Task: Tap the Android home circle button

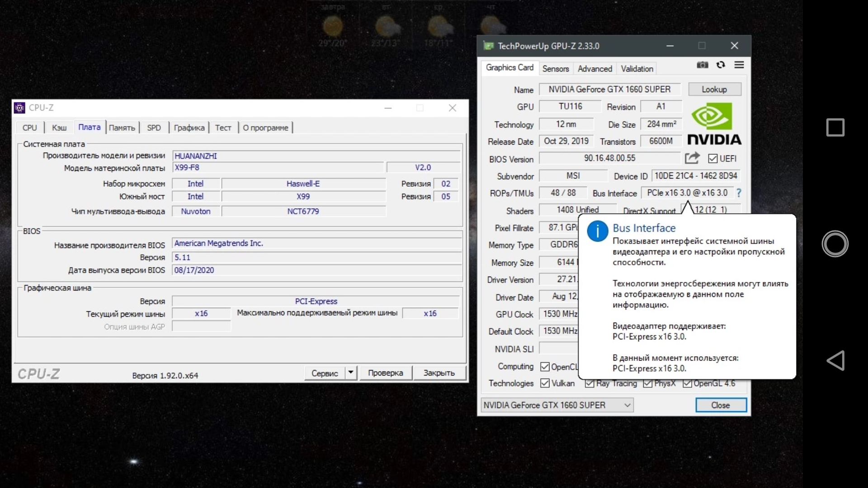Action: click(835, 244)
